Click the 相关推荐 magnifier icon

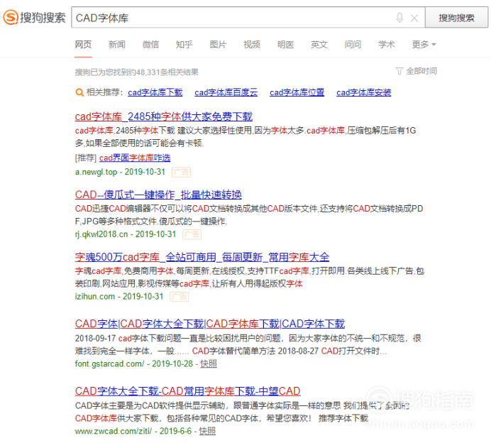tap(79, 92)
